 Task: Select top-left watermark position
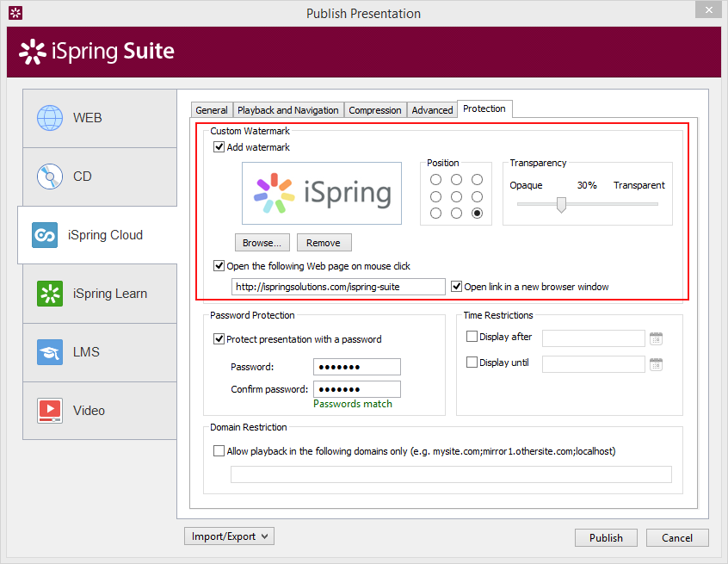coord(435,180)
